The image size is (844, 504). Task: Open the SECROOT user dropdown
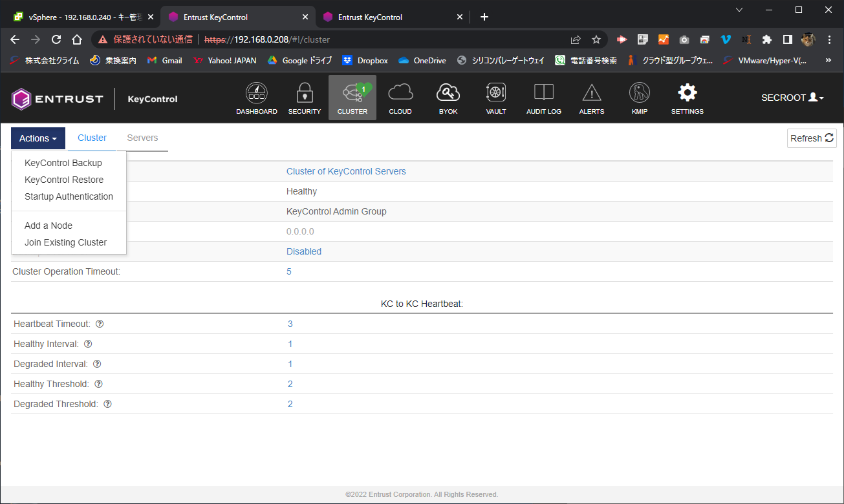792,98
